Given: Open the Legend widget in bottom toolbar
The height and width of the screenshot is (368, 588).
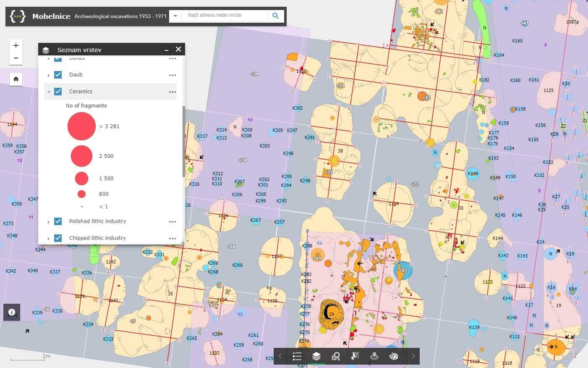Looking at the screenshot, I should point(297,356).
